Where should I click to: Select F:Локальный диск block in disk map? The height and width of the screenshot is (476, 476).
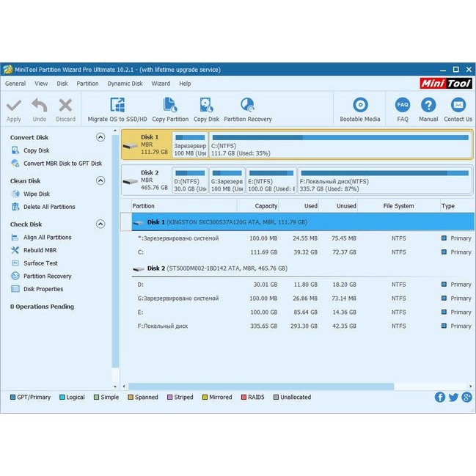pos(384,180)
